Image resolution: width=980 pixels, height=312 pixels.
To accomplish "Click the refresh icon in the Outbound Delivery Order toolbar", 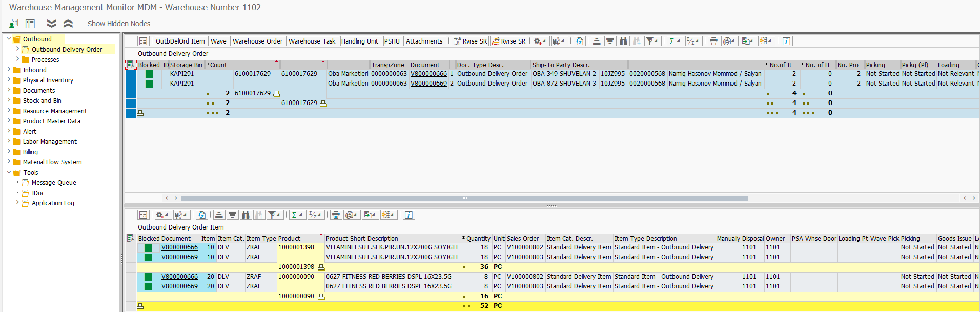I will (x=579, y=41).
